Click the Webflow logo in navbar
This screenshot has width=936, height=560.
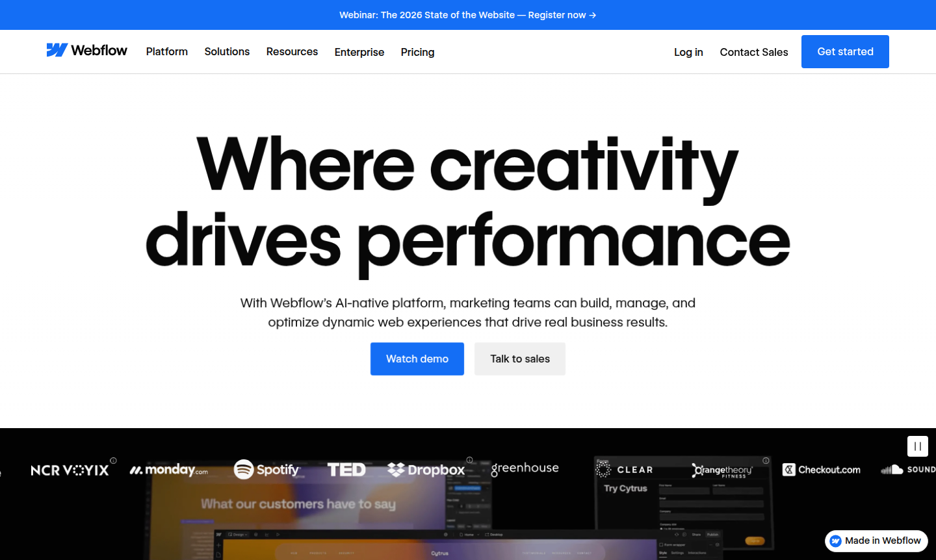tap(86, 51)
